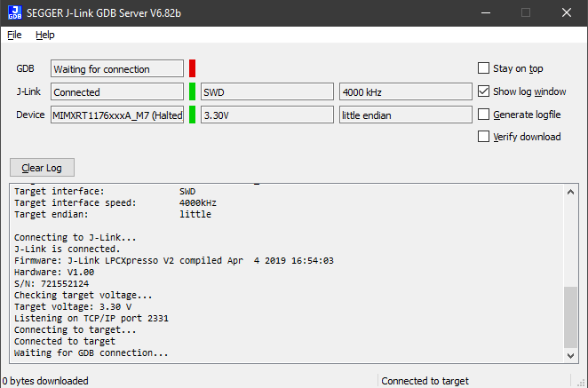Image resolution: width=588 pixels, height=388 pixels.
Task: Toggle the Verify download checkbox
Action: (484, 137)
